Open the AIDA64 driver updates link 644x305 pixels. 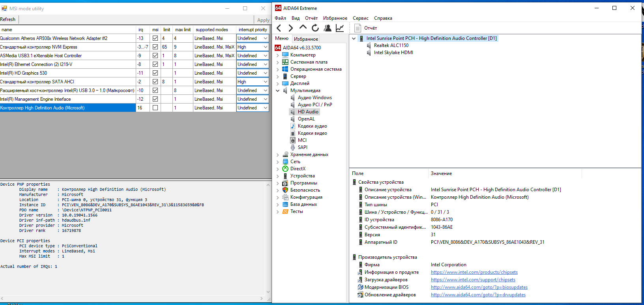click(x=478, y=295)
